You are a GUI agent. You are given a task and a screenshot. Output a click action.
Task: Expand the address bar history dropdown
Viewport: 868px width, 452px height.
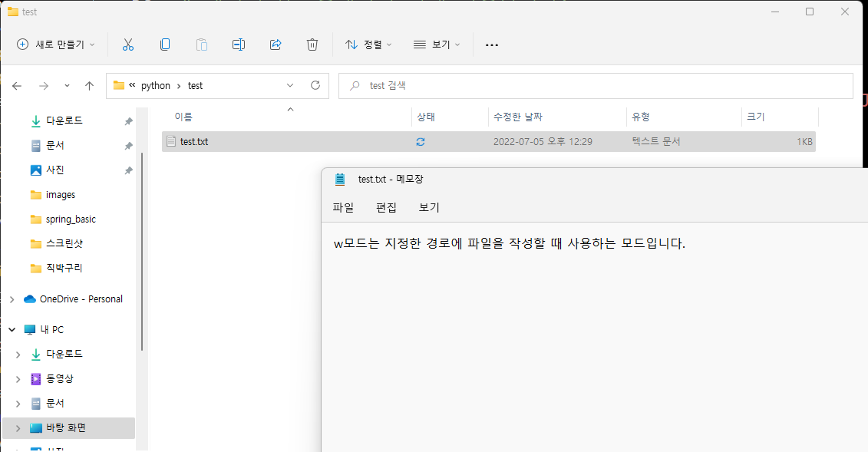pos(290,85)
